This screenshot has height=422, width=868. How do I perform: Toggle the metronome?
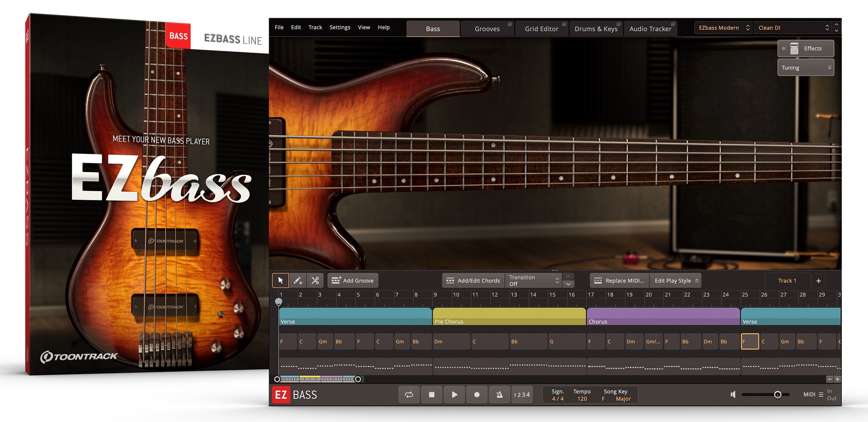tap(499, 395)
